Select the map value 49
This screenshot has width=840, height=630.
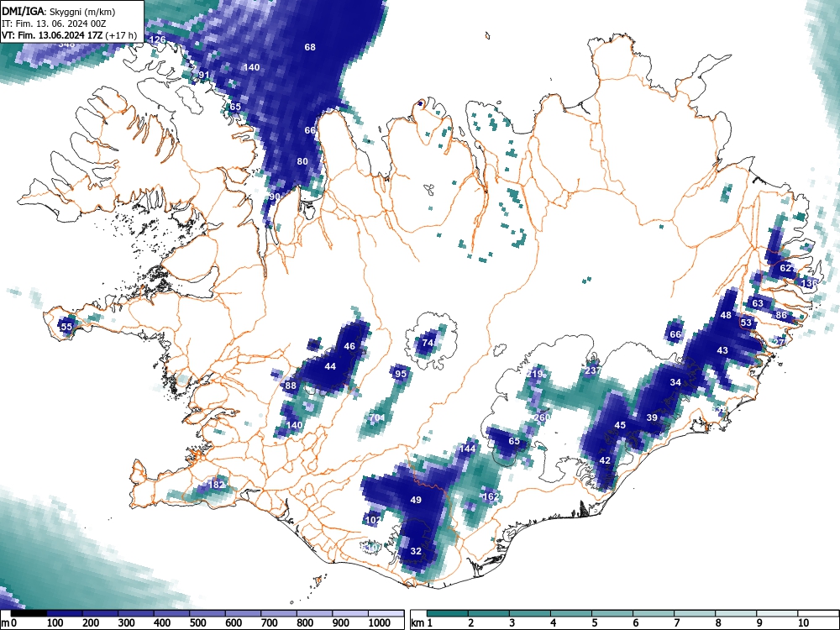pos(416,500)
